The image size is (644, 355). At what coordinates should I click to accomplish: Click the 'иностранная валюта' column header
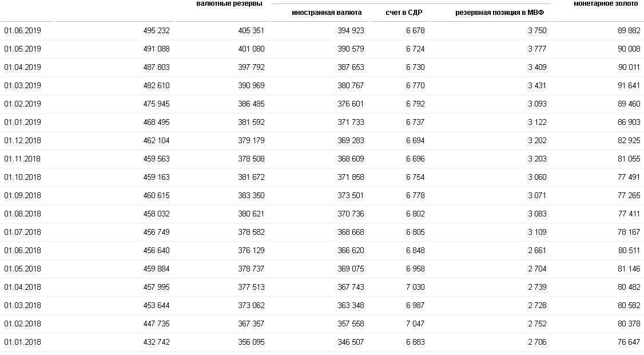(x=327, y=13)
